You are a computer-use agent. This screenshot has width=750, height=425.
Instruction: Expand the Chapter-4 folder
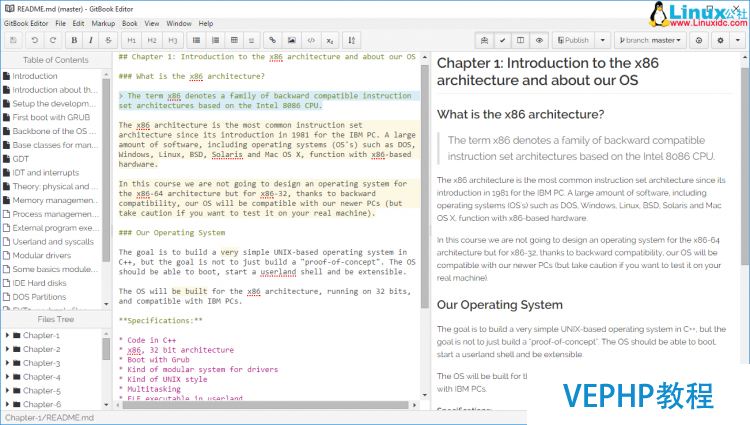click(7, 377)
